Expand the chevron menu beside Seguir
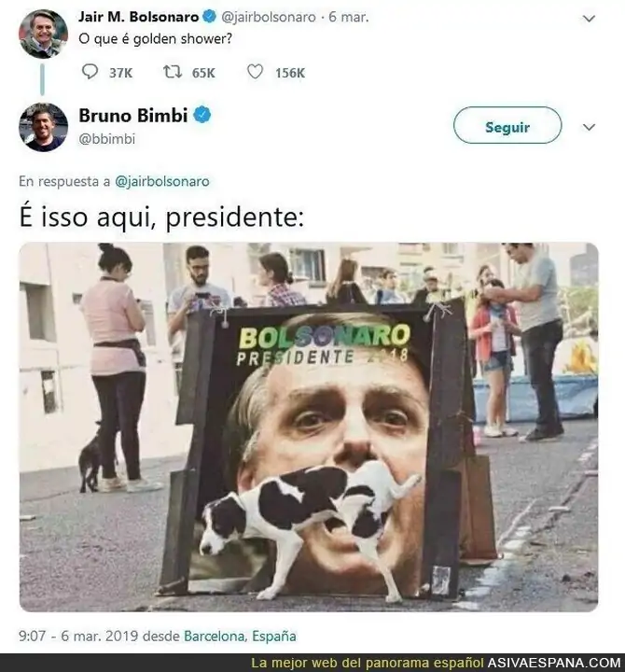Viewport: 625px width, 672px height. (x=589, y=127)
